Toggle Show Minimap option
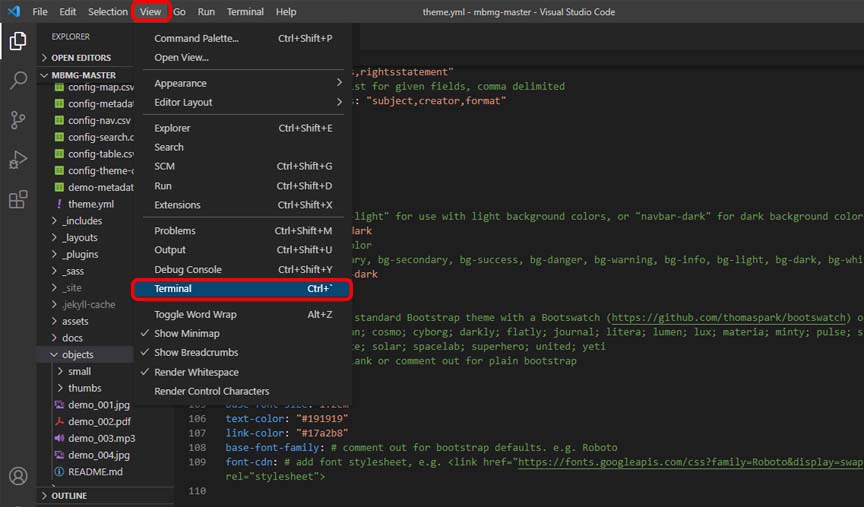Image resolution: width=864 pixels, height=507 pixels. click(187, 333)
